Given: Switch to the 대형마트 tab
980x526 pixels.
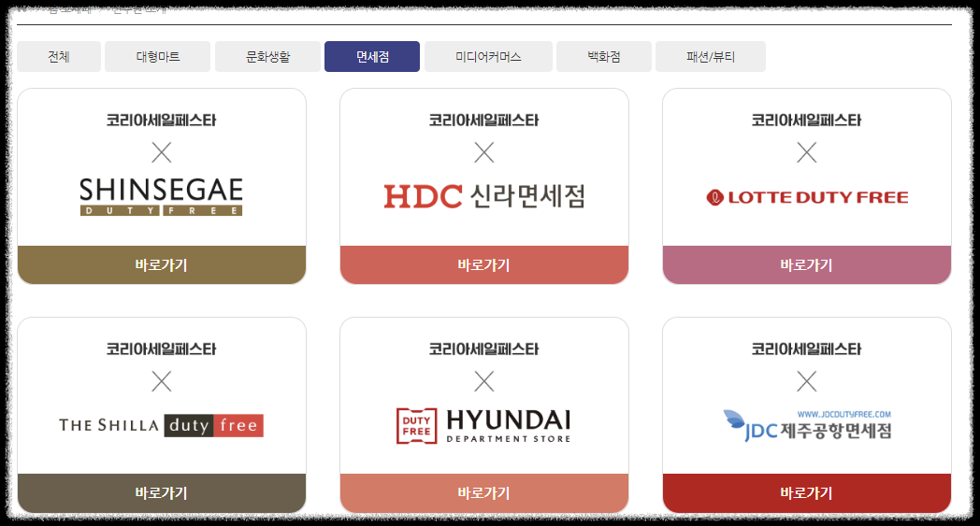Looking at the screenshot, I should tap(157, 57).
